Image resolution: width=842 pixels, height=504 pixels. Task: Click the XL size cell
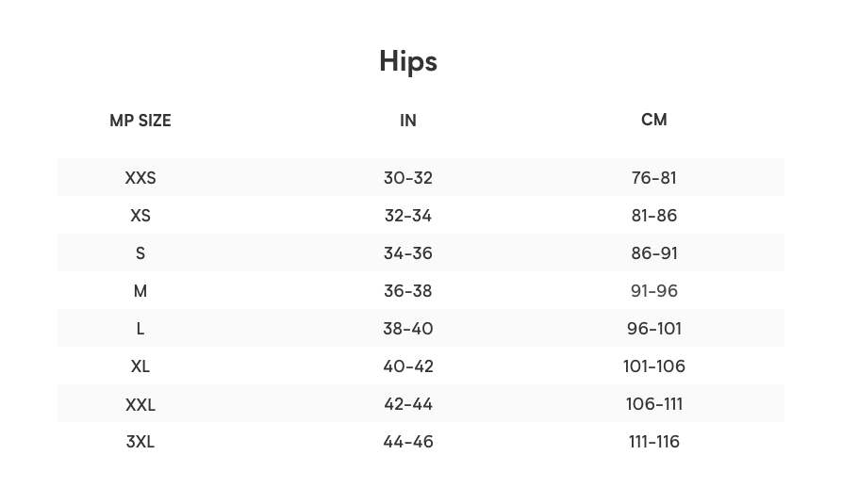140,366
